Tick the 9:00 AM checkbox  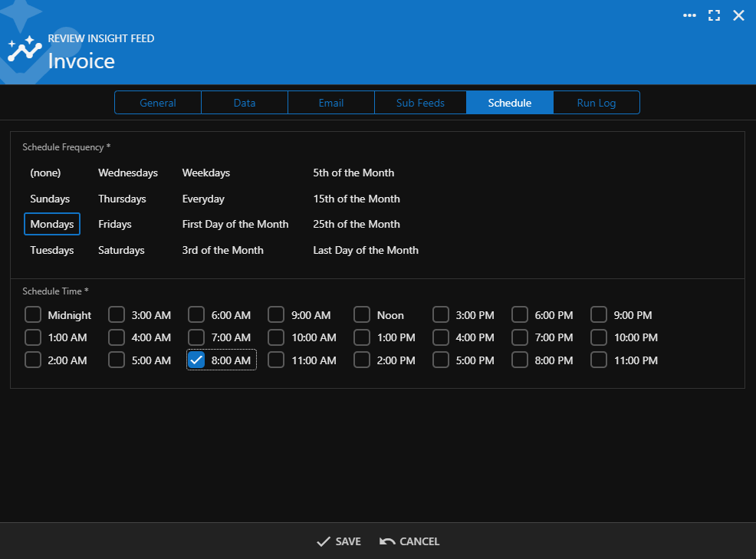276,314
